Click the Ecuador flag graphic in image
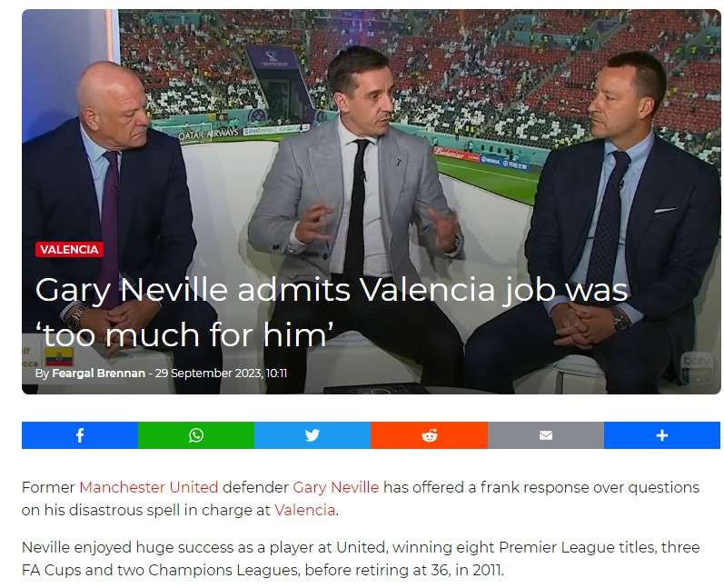 pyautogui.click(x=59, y=357)
